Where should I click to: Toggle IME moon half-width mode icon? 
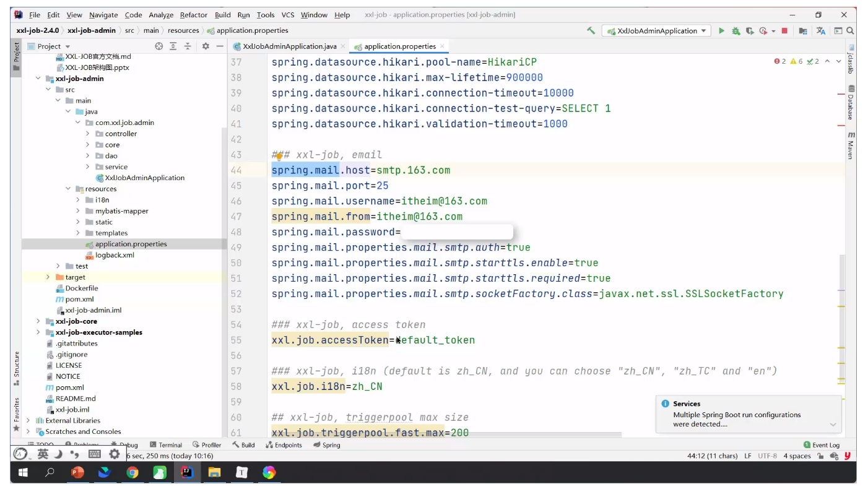58,454
